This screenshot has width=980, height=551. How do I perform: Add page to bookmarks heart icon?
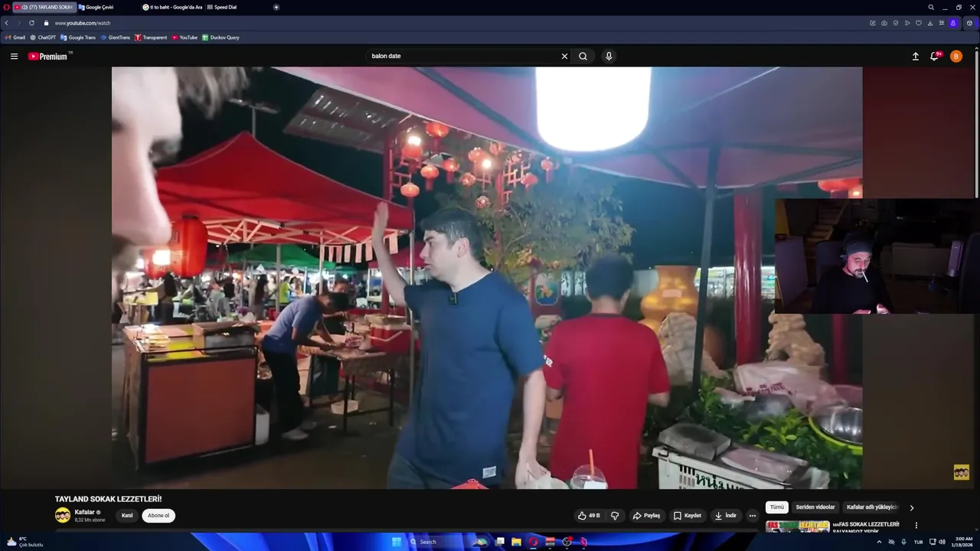919,23
